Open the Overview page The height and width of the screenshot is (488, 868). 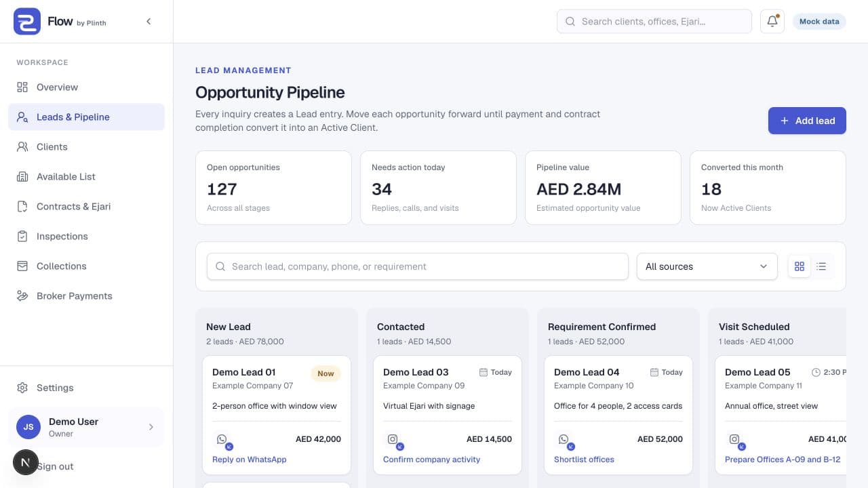[86, 87]
